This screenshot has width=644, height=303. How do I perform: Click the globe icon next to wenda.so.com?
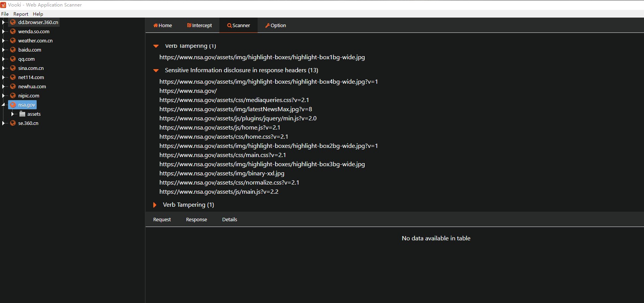pos(13,31)
